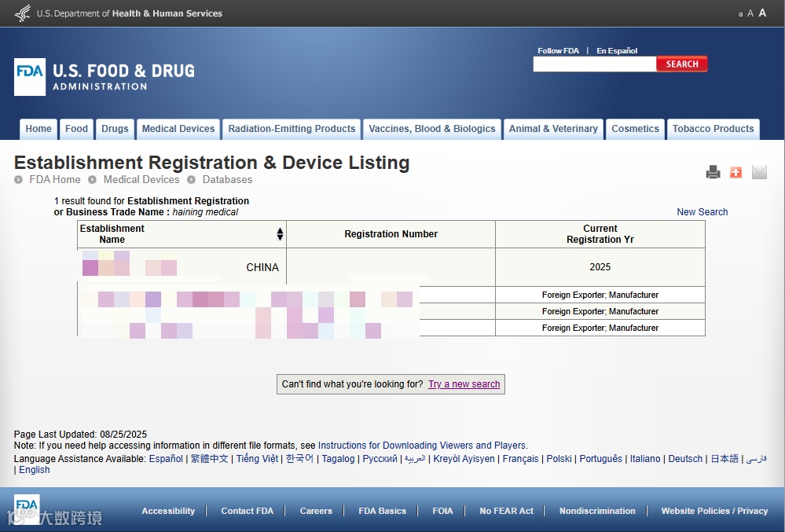
Task: Open the Drugs tab
Action: 116,129
